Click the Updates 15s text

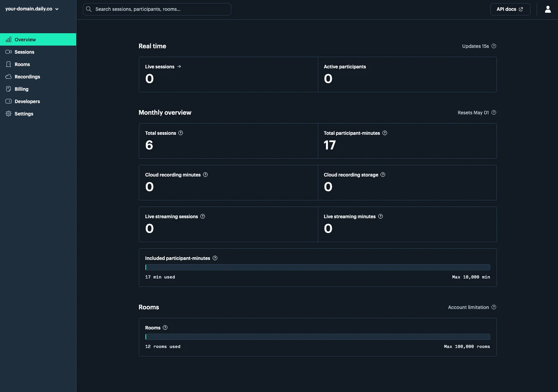475,46
